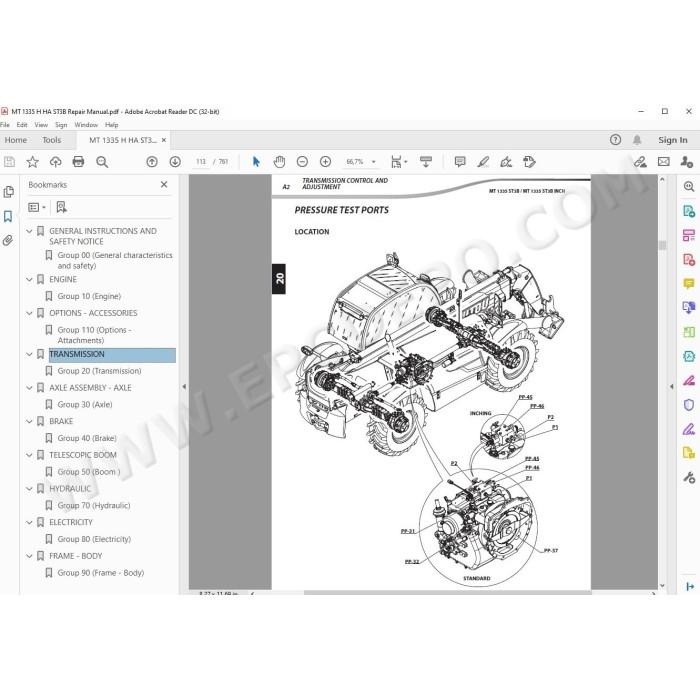700x700 pixels.
Task: Open the File menu
Action: pos(5,125)
